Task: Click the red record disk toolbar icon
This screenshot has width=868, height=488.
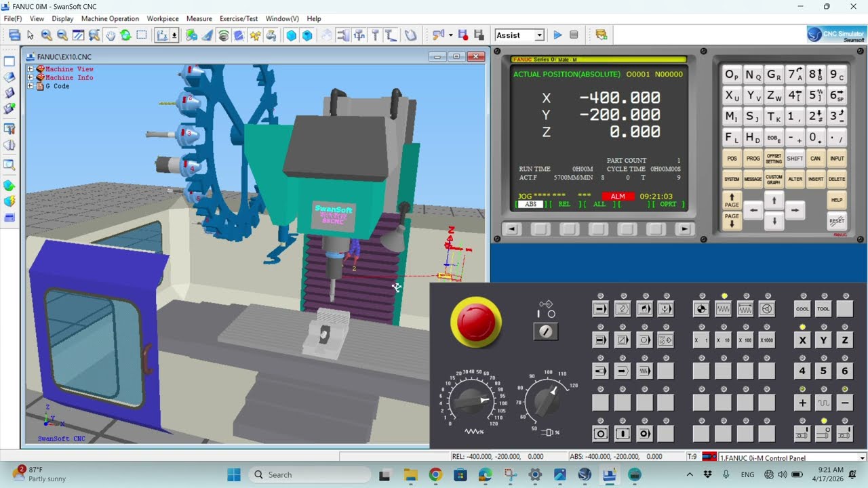Action: point(463,35)
